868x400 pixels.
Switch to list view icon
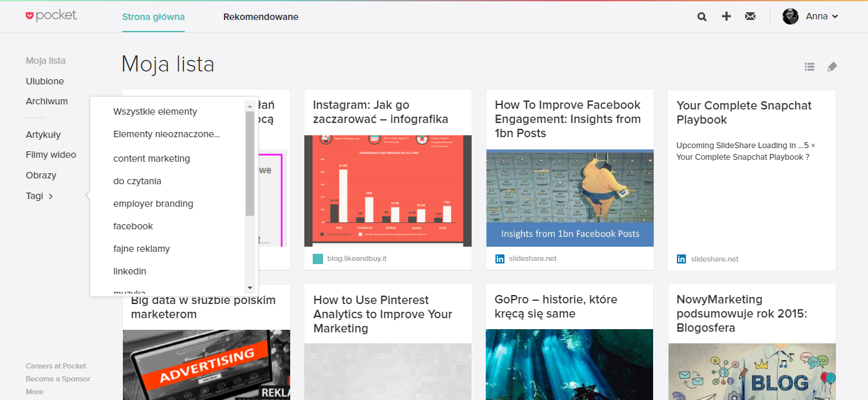point(809,66)
